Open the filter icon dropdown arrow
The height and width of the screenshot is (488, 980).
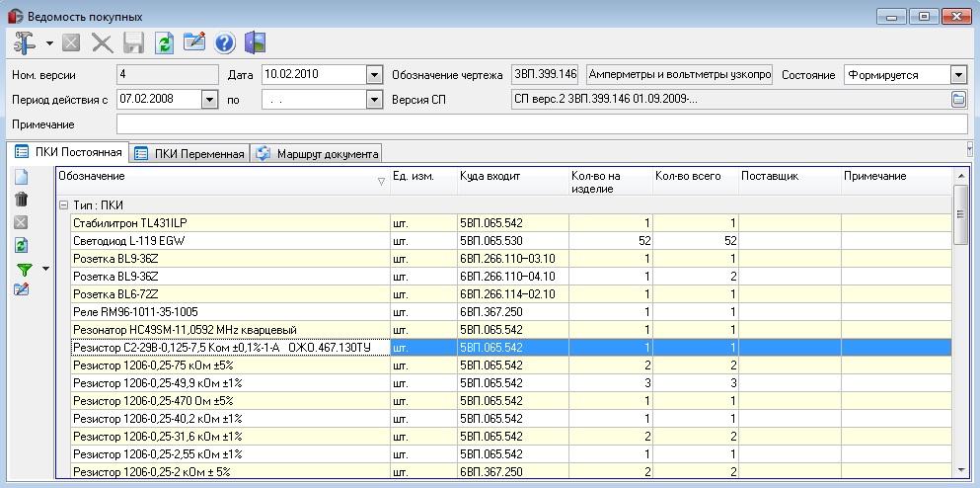tap(45, 269)
